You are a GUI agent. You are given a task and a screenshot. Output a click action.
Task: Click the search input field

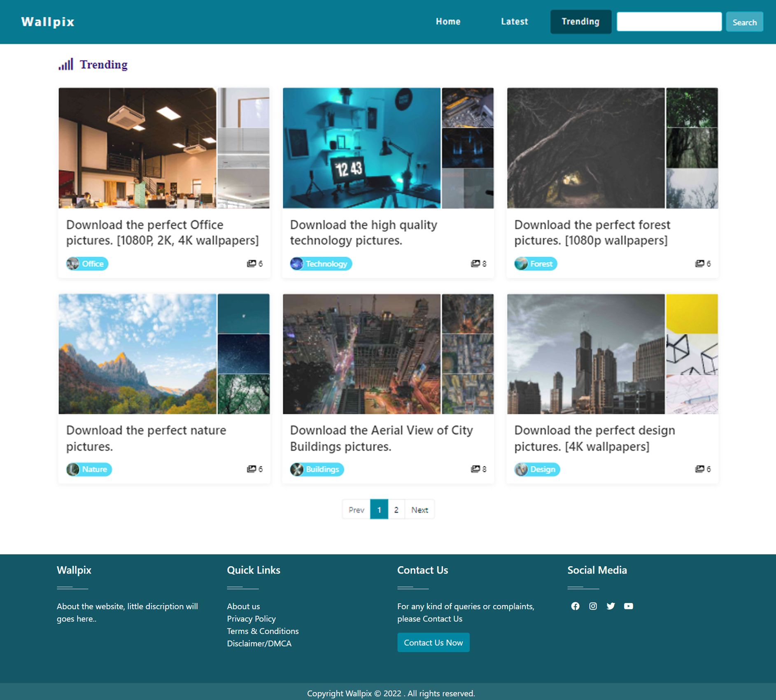point(669,21)
